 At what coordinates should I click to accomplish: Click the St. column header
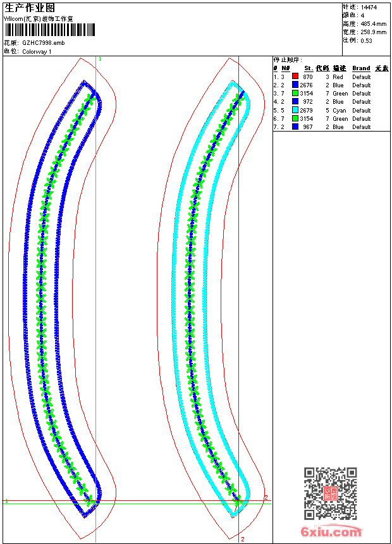[x=309, y=68]
